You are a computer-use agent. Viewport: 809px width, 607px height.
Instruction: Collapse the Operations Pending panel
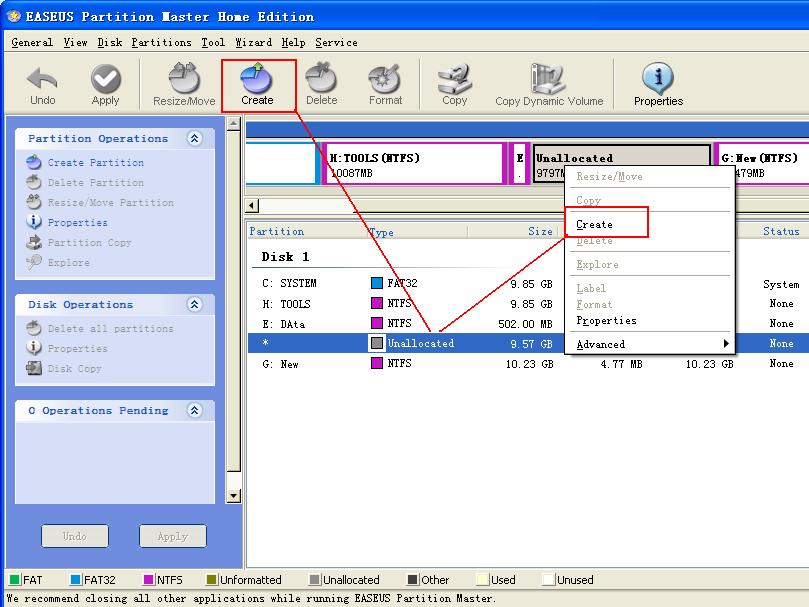pyautogui.click(x=195, y=410)
